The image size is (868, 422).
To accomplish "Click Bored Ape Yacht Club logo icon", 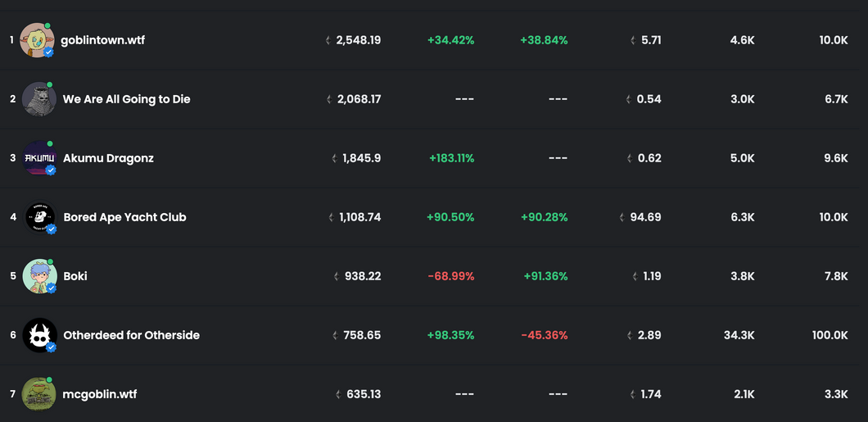I will pos(40,217).
